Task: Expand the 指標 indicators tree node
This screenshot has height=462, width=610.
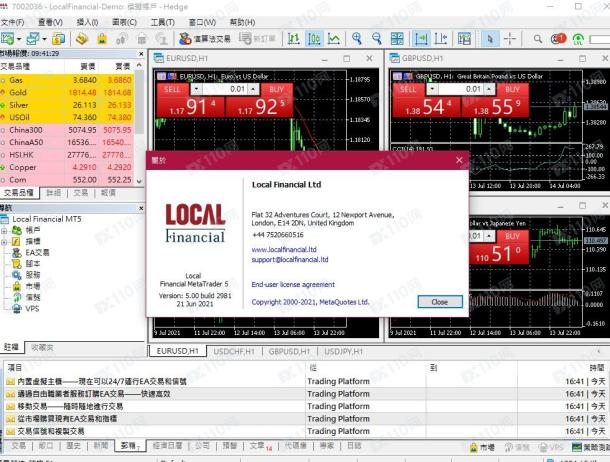Action: [x=4, y=242]
